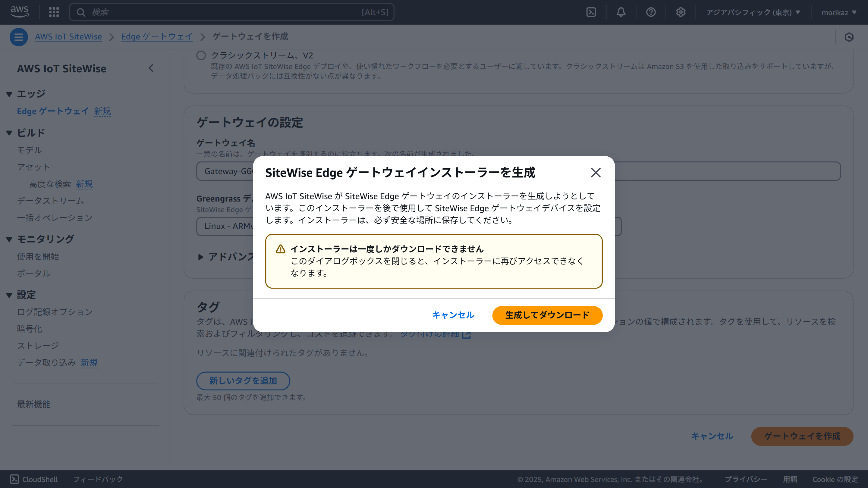868x488 pixels.
Task: Select クラシックストリーム、V2 radio button
Action: pos(201,55)
